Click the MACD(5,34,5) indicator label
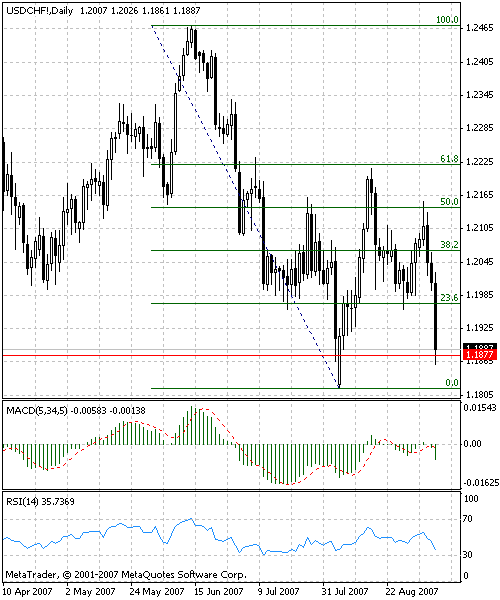500x600 pixels. pos(37,411)
